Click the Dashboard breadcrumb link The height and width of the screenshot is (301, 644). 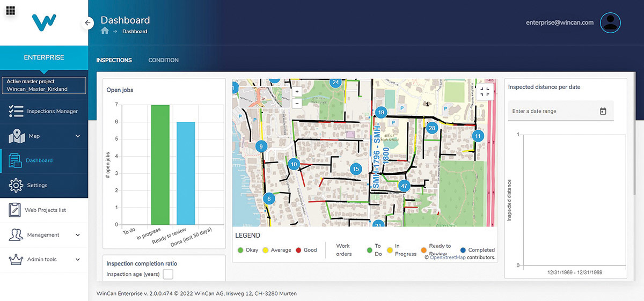tap(135, 31)
